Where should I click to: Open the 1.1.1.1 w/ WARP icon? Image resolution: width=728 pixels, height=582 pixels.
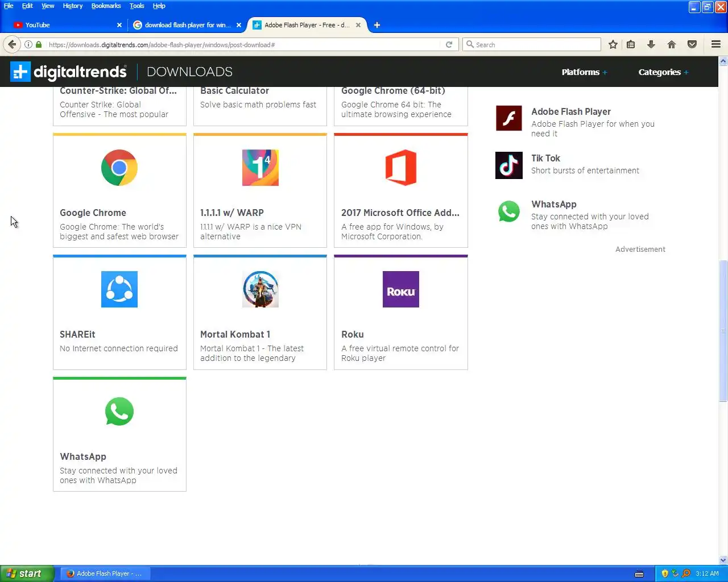point(260,168)
